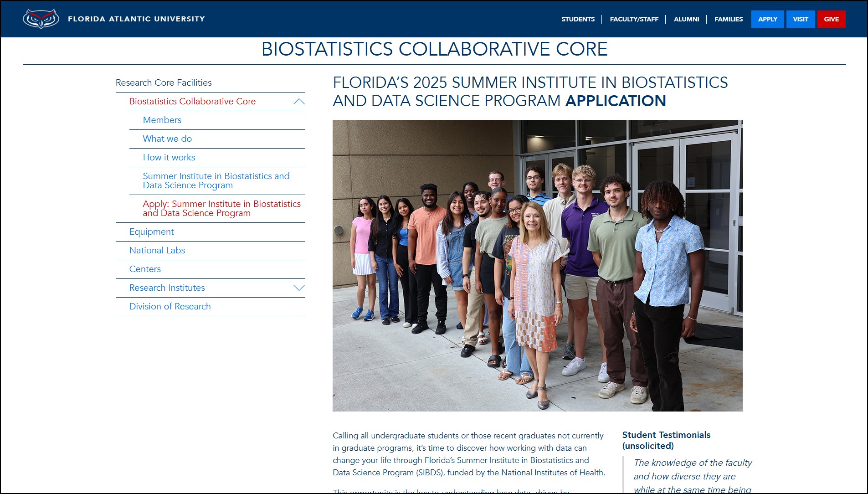
Task: Click the Division of Research link
Action: 170,307
